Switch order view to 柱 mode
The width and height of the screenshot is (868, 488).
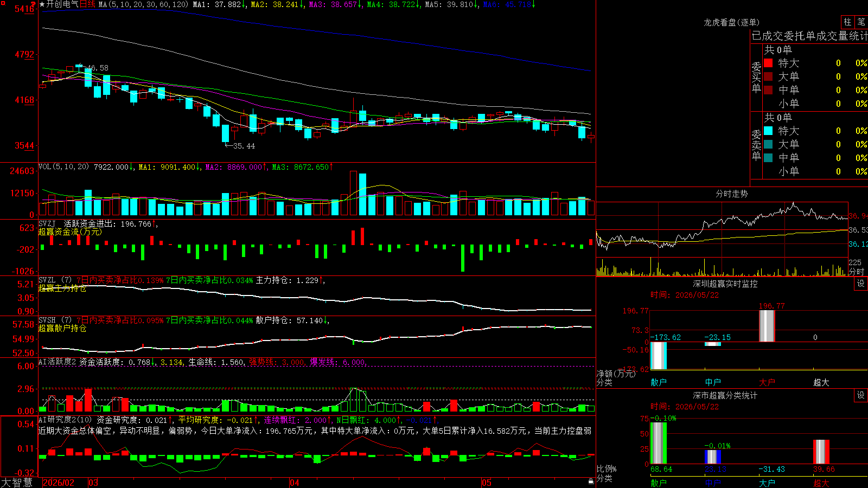847,22
